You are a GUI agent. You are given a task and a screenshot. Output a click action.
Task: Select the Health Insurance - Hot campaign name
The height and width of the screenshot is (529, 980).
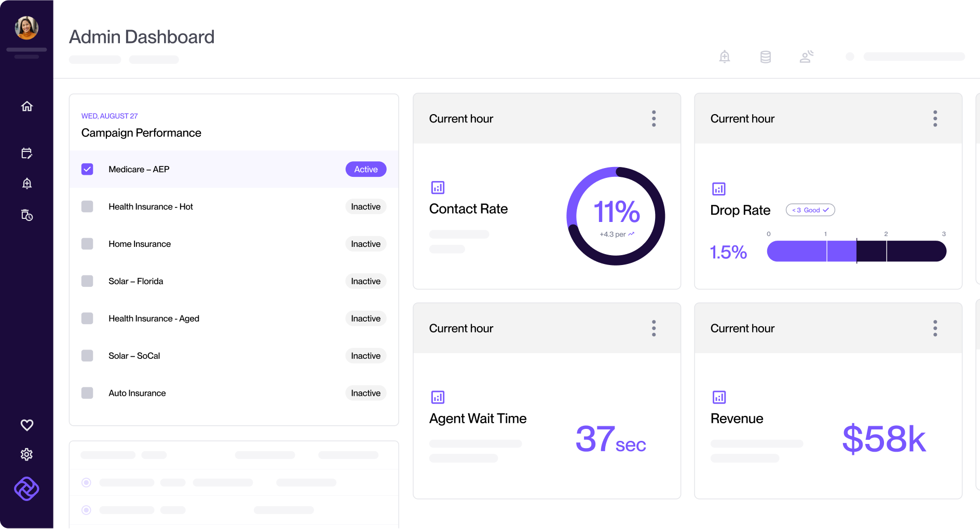tap(151, 206)
